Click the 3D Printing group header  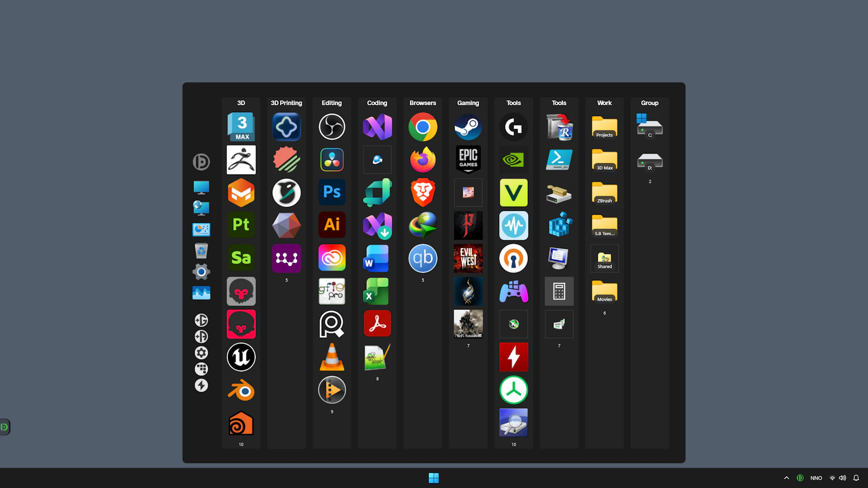click(286, 103)
